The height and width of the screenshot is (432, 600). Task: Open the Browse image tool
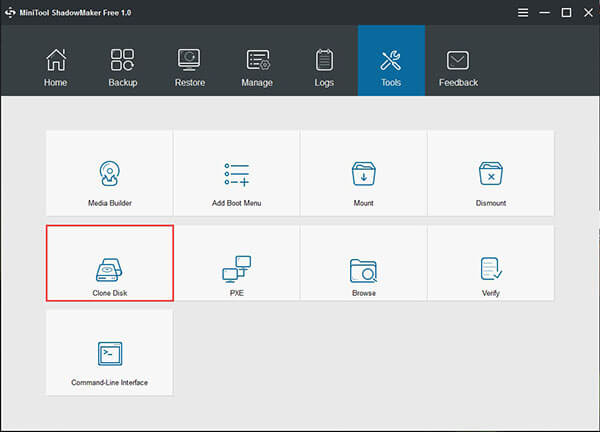[364, 263]
